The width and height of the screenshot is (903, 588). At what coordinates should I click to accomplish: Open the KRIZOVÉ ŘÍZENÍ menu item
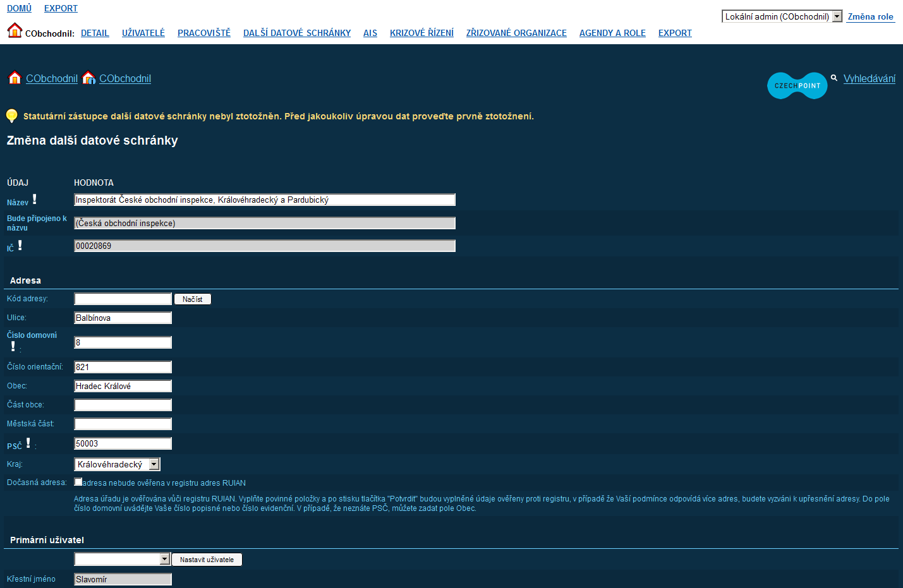421,33
